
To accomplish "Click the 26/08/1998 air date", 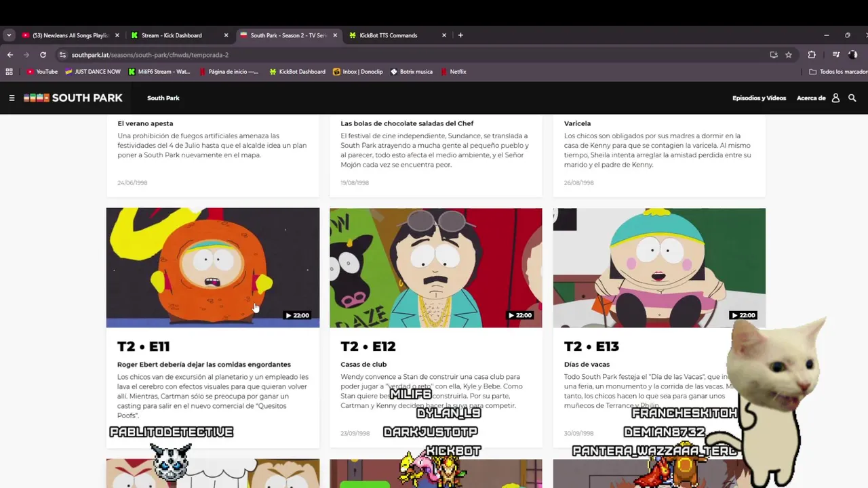I will click(x=578, y=183).
